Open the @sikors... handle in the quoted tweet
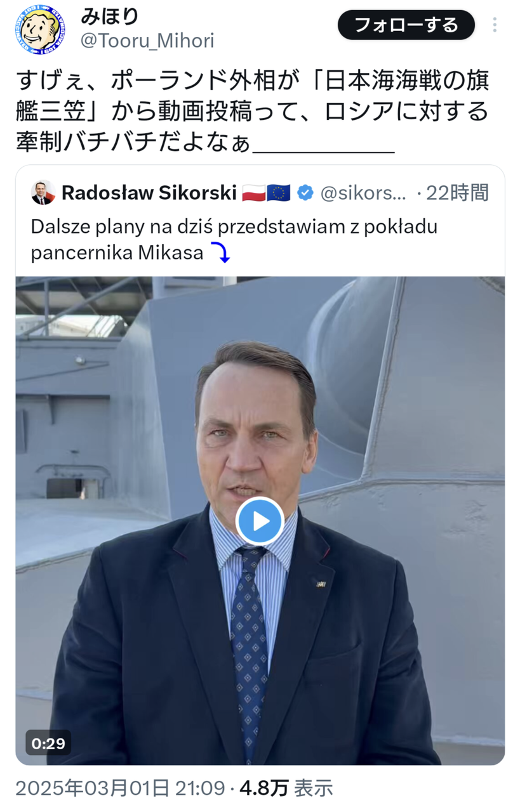 [363, 193]
